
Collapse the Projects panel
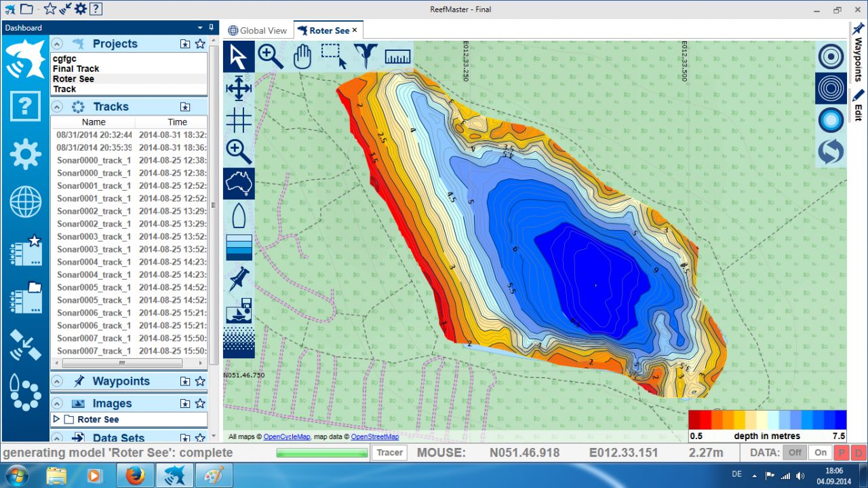(x=58, y=43)
